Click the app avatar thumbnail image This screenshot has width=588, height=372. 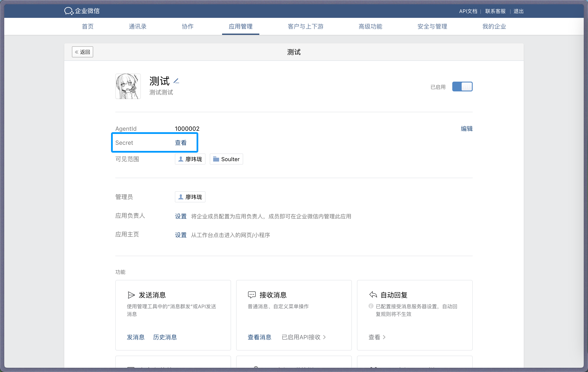[128, 86]
